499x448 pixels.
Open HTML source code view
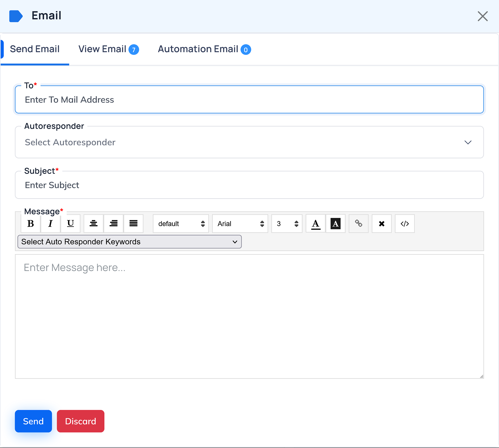click(405, 224)
